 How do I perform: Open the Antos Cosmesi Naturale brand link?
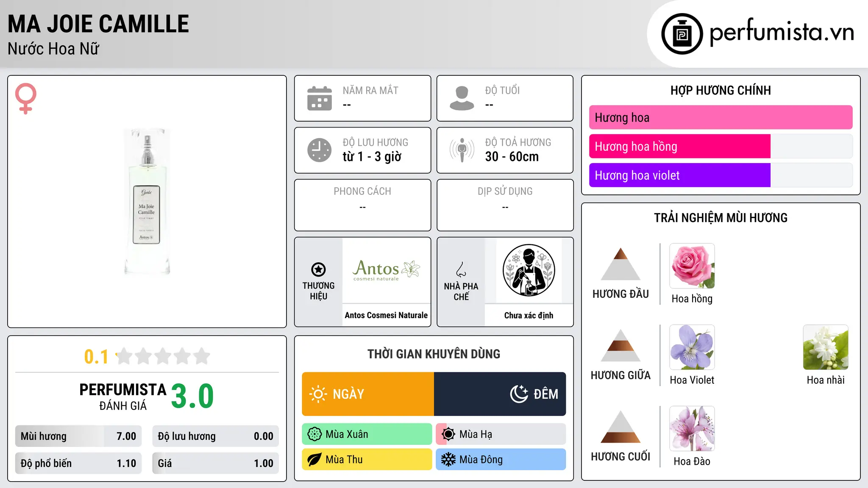coord(386,315)
